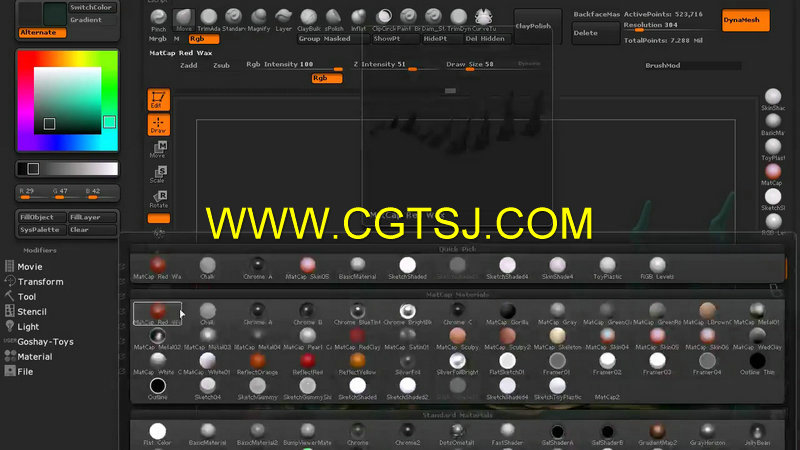
Task: Choose SketchToyPlastic material
Action: (x=557, y=388)
